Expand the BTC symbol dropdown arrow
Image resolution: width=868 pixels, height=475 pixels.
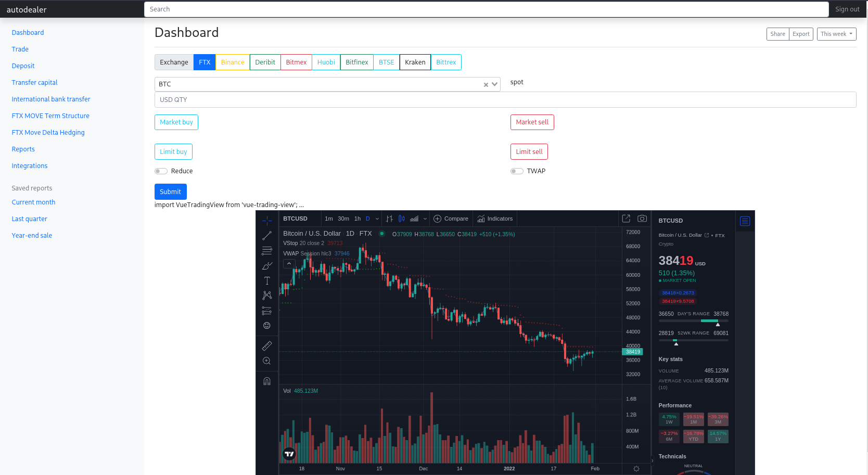(495, 84)
